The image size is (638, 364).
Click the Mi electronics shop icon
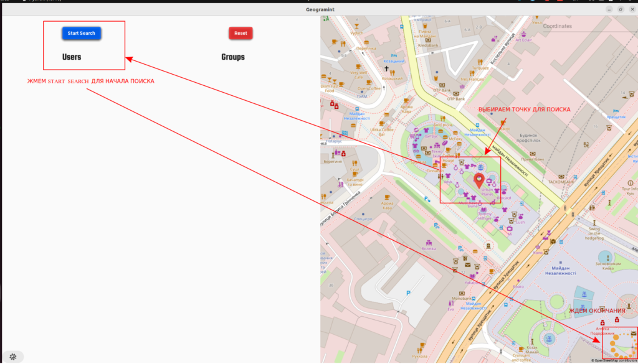(x=509, y=229)
